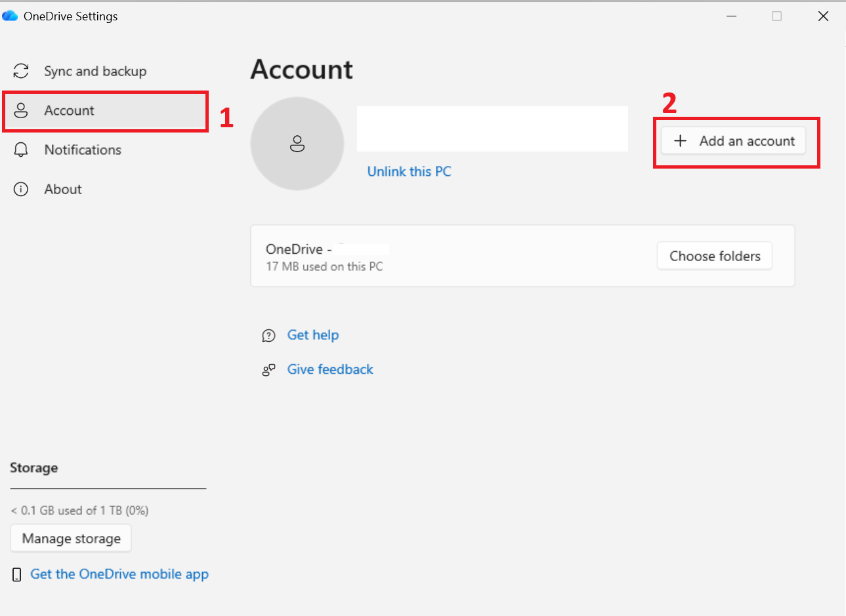Click the About info icon

[x=20, y=189]
